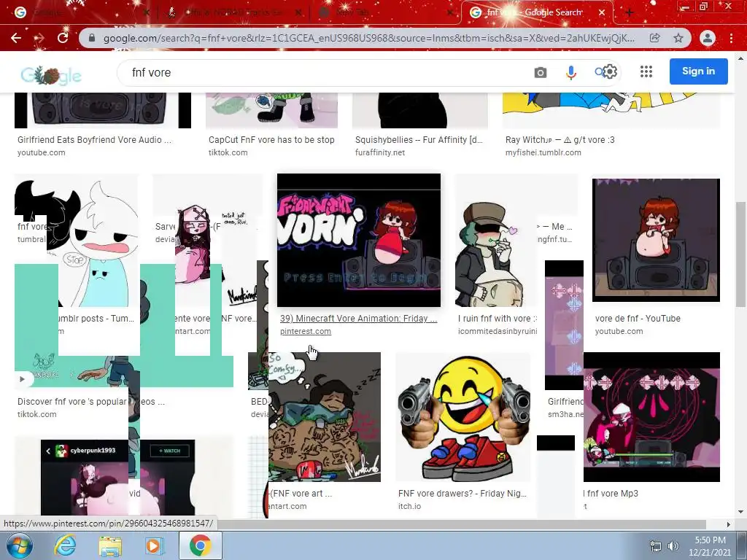The height and width of the screenshot is (560, 747).
Task: Switch to the New Tab tab
Action: point(386,13)
